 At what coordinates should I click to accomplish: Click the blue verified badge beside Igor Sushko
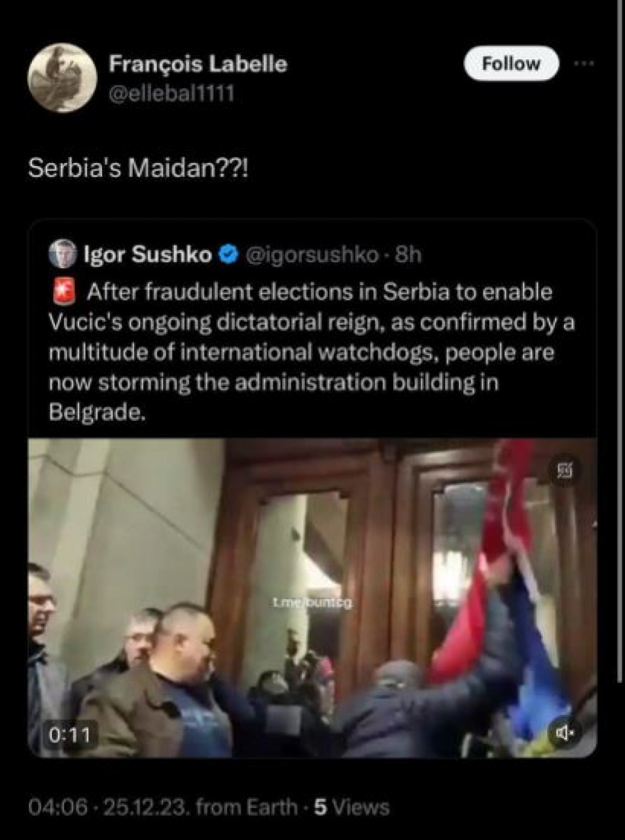click(x=228, y=255)
